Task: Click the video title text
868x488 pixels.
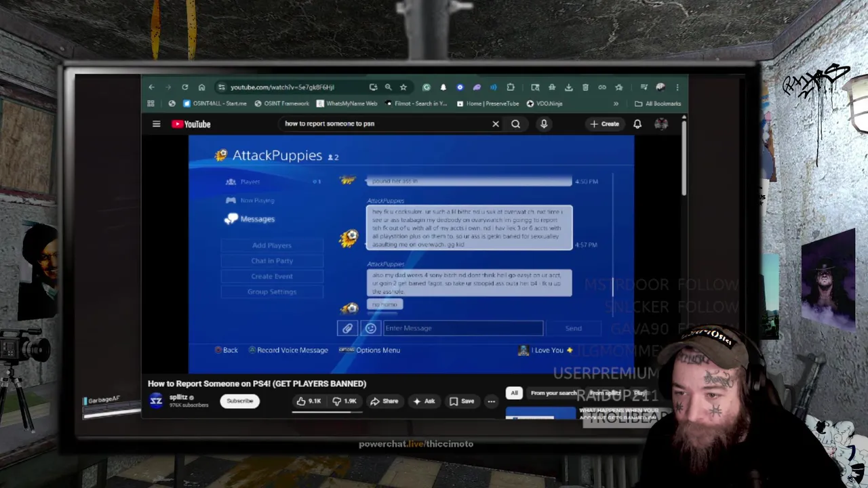Action: (x=257, y=384)
